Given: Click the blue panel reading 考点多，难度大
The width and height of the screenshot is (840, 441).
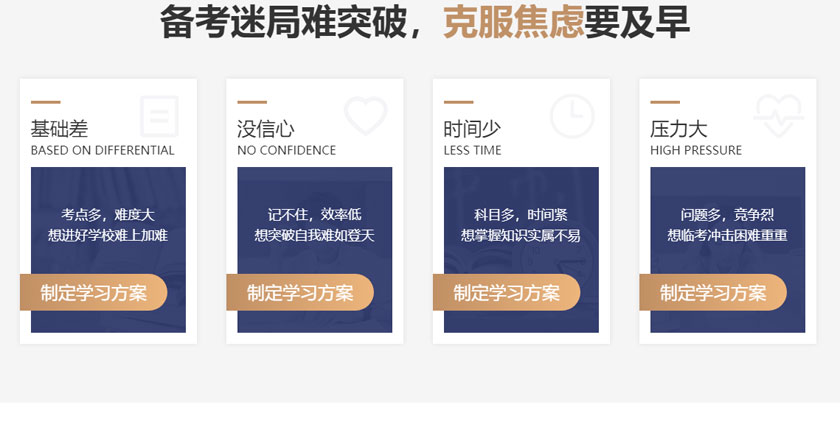Looking at the screenshot, I should point(108,250).
